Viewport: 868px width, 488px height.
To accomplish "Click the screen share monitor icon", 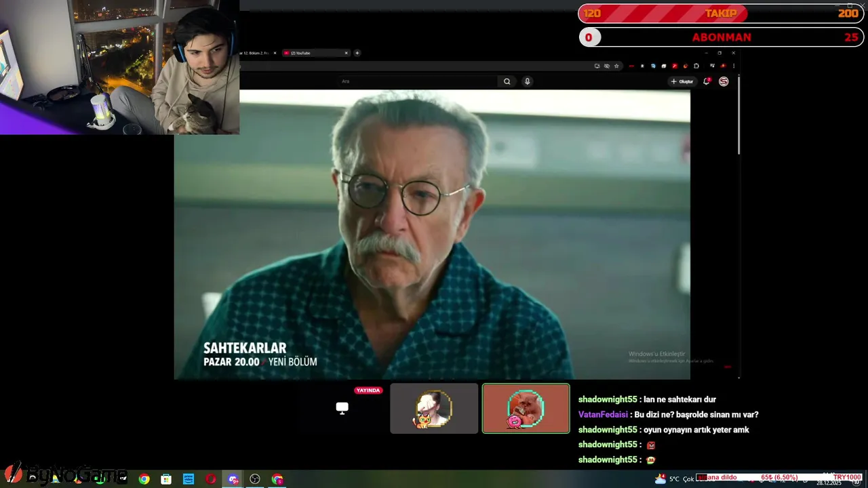I will point(342,408).
